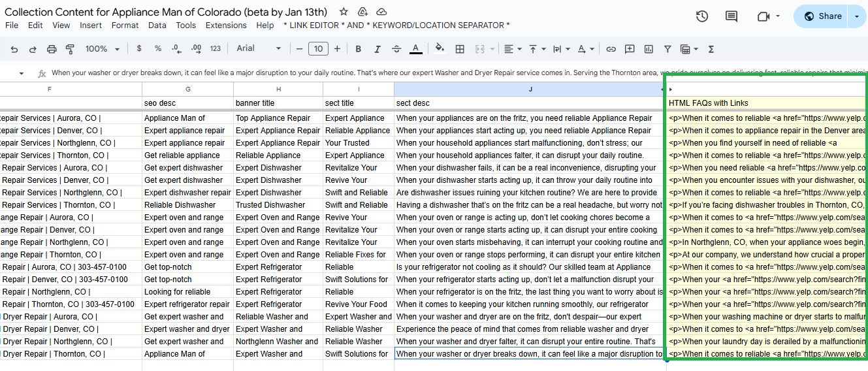Image resolution: width=868 pixels, height=371 pixels.
Task: Click the Share button
Action: pos(822,16)
